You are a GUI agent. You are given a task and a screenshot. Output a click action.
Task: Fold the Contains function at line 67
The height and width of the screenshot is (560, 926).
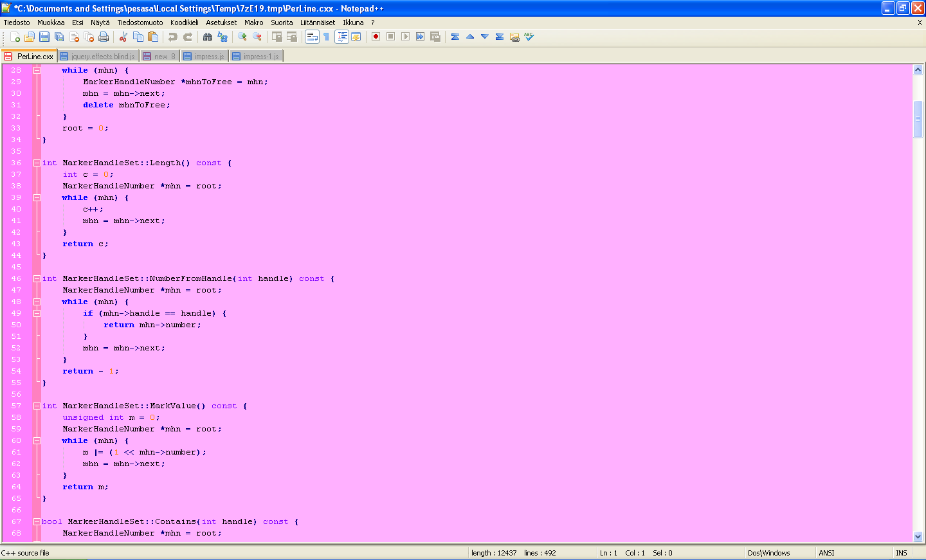pyautogui.click(x=37, y=521)
